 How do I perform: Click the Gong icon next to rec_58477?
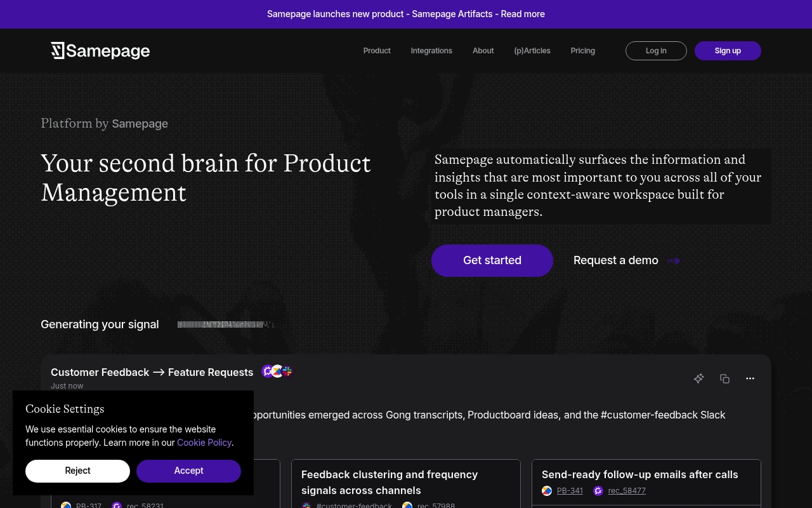point(598,491)
